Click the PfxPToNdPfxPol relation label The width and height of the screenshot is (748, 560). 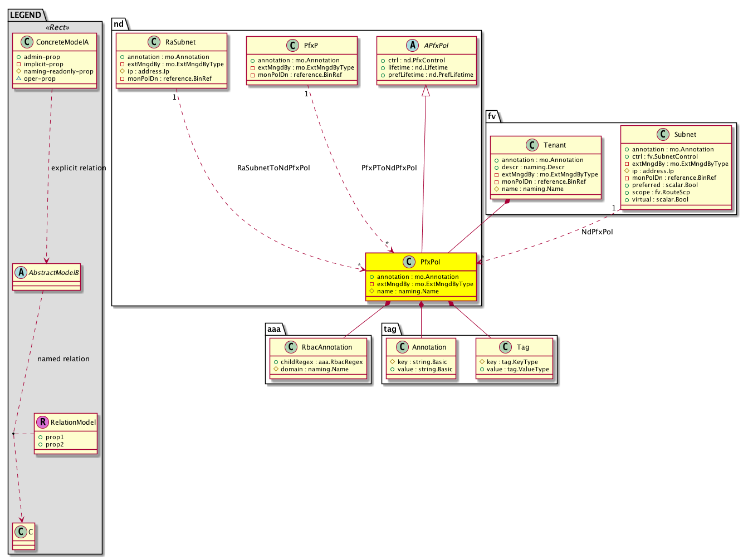[x=389, y=168]
